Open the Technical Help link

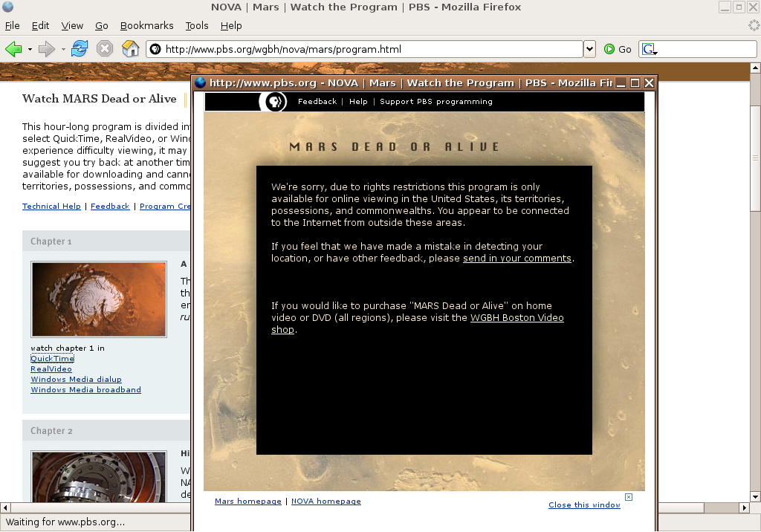click(x=51, y=207)
